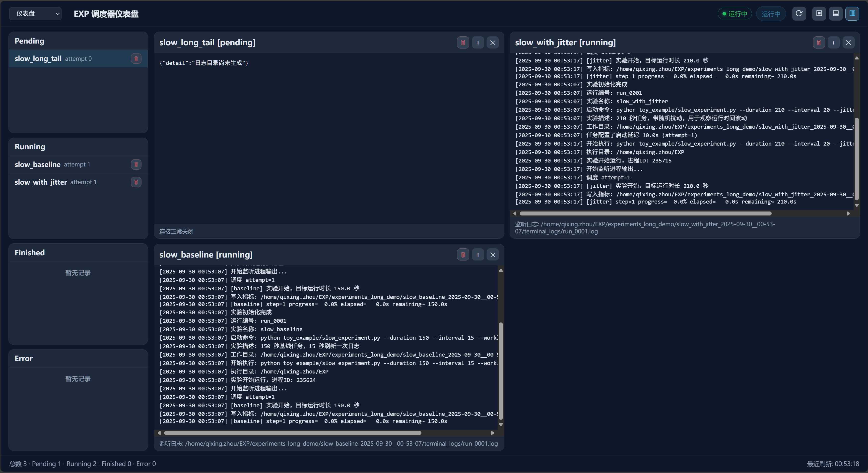Select slow_baseline in the Running list
Image resolution: width=868 pixels, height=473 pixels.
37,165
